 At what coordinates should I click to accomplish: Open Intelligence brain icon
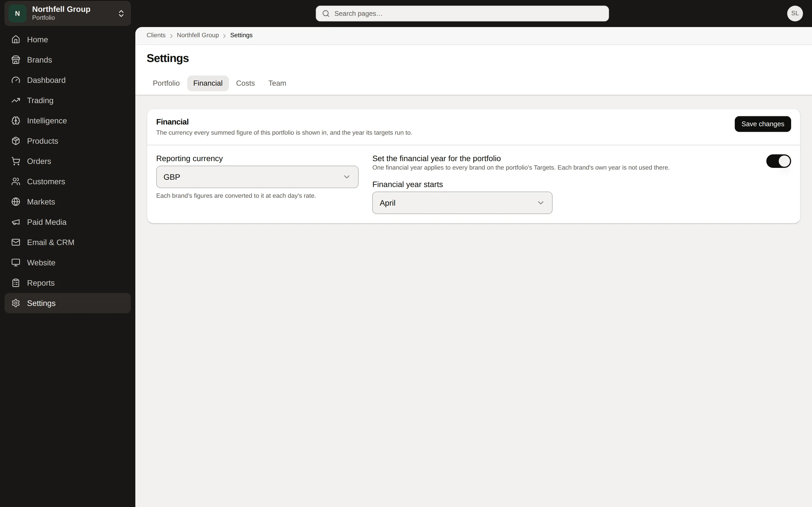(x=16, y=121)
